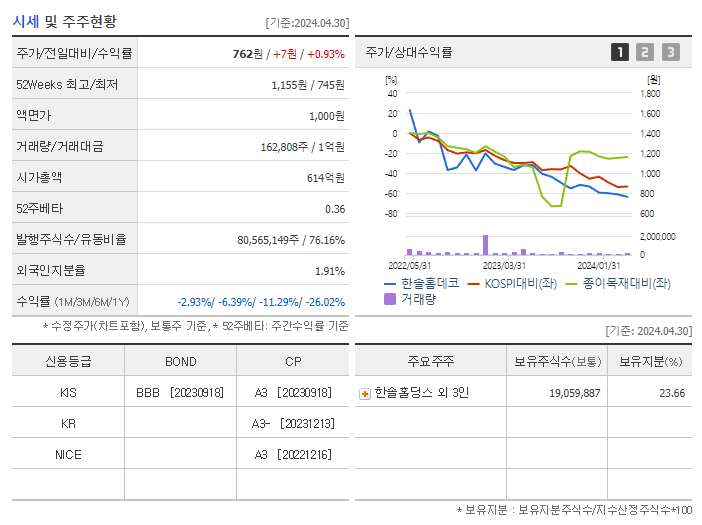Click the 한솔홈데코 blue legend marker
702x525 pixels.
tap(390, 284)
